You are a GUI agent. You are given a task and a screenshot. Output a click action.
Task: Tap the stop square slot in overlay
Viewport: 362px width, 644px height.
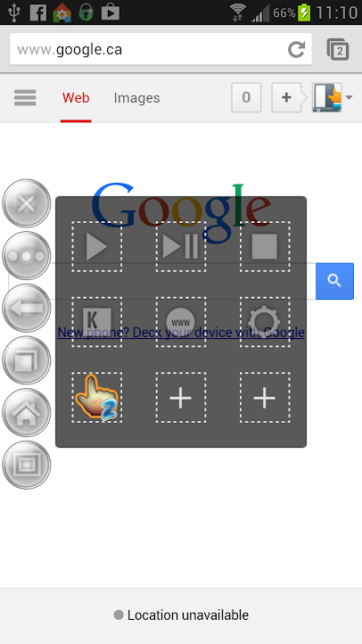click(x=265, y=246)
